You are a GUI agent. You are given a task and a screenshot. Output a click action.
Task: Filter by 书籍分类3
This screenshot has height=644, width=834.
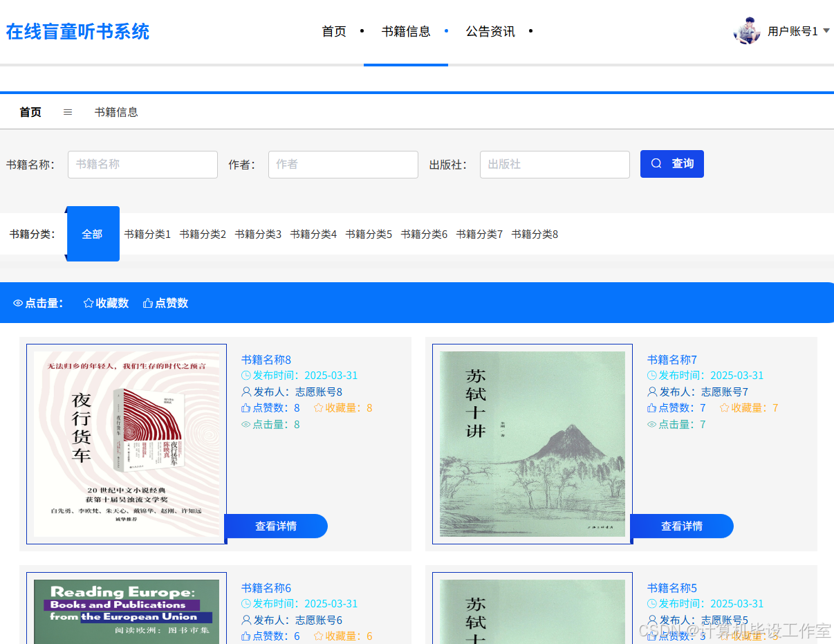tap(258, 234)
